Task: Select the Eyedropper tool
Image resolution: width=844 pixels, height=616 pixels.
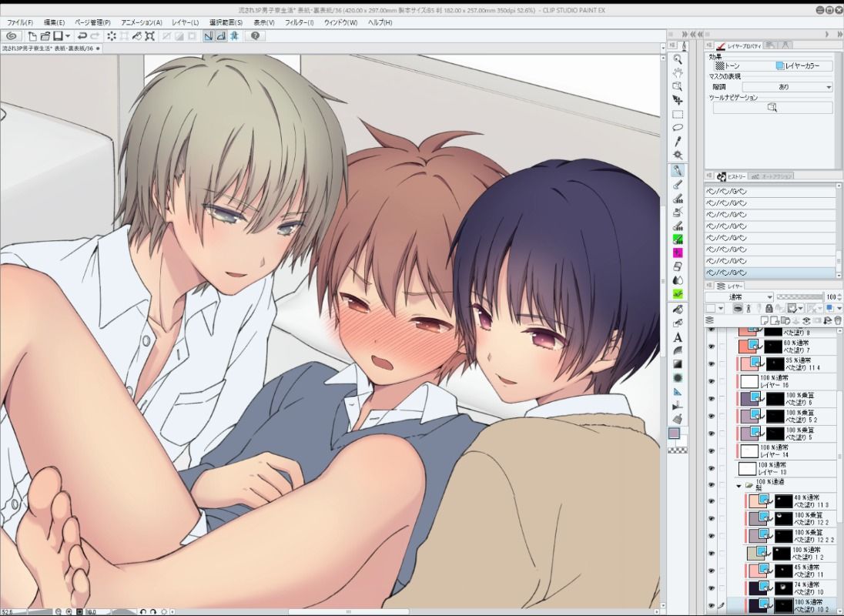Action: point(678,142)
